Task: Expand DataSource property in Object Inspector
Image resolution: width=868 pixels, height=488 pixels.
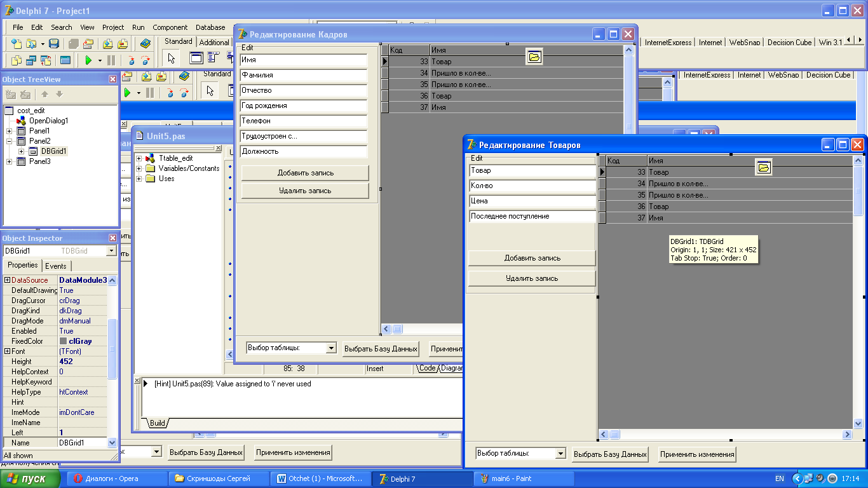Action: tap(8, 280)
